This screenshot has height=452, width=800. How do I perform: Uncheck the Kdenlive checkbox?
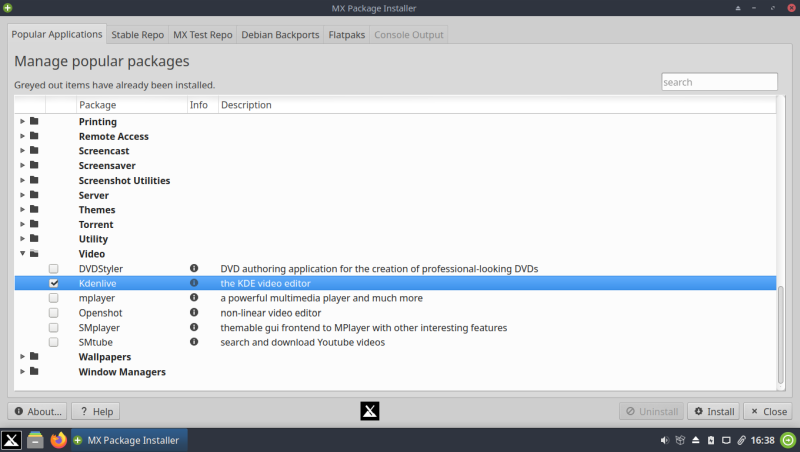pyautogui.click(x=54, y=283)
